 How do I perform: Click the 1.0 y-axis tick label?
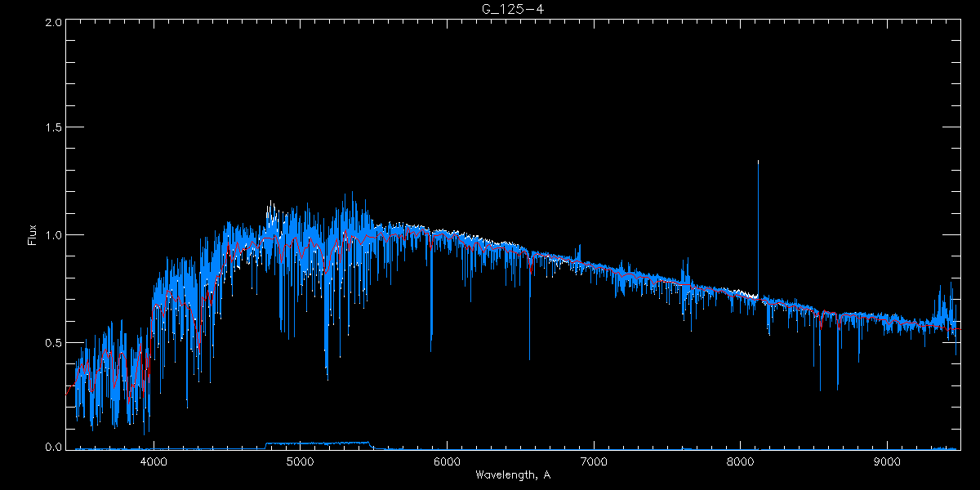pos(53,235)
